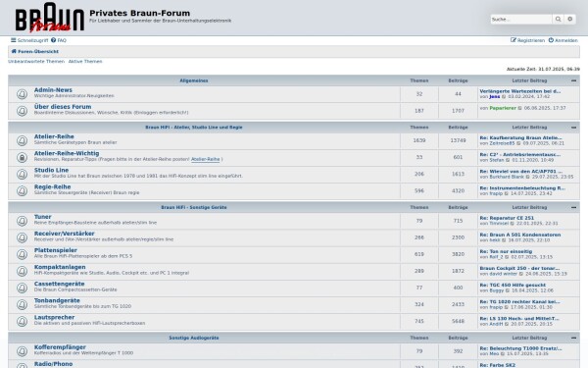Open the Kompaktanlagen forum

click(60, 267)
